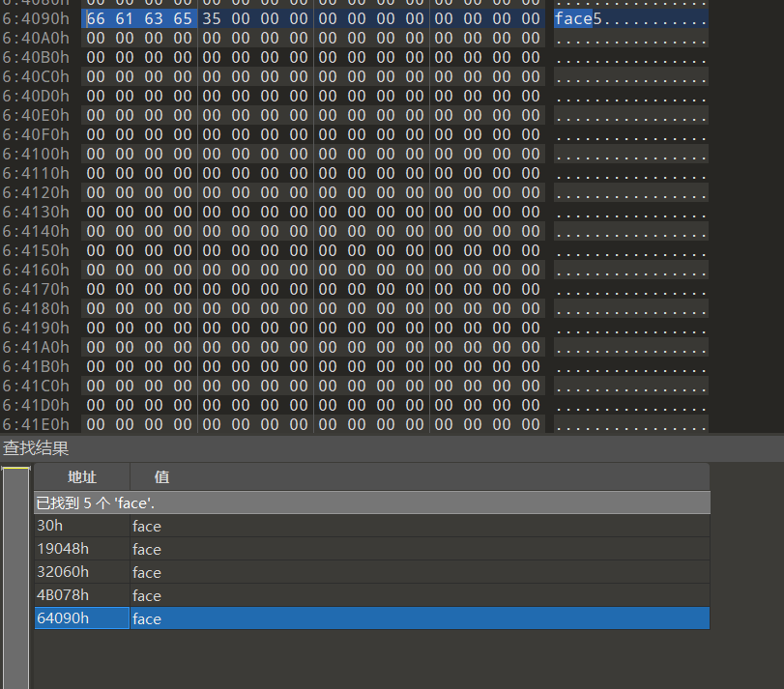Click the 'face' value in the 30h row
Image resolution: width=784 pixels, height=689 pixels.
point(147,526)
